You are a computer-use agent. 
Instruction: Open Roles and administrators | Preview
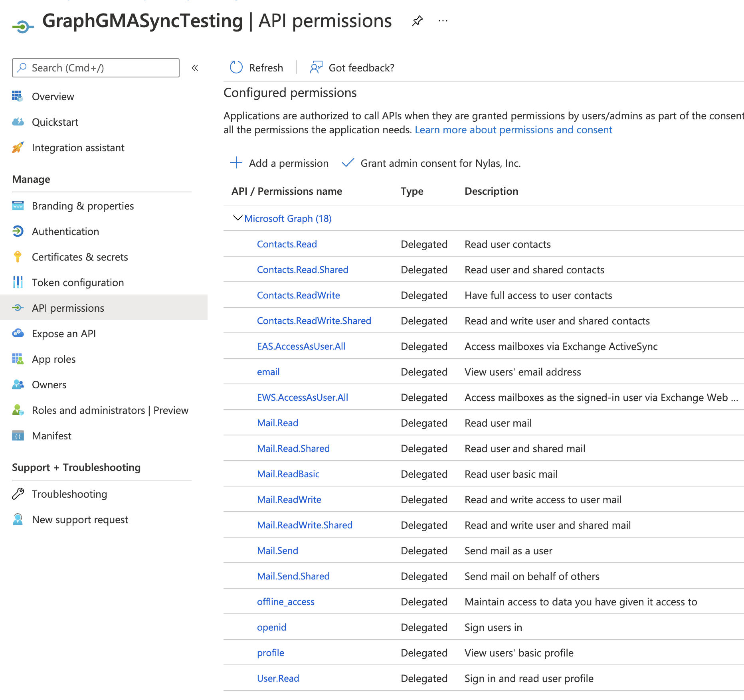click(x=110, y=410)
